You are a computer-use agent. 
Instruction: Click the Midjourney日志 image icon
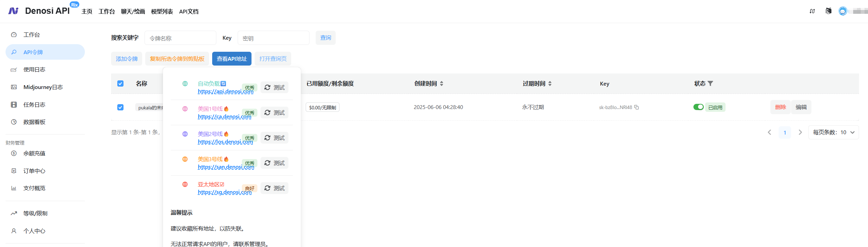pyautogui.click(x=14, y=87)
